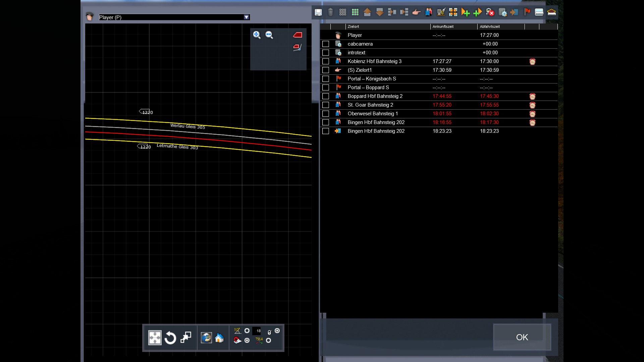
Task: Click the refuel pump instruction icon
Action: click(x=441, y=12)
